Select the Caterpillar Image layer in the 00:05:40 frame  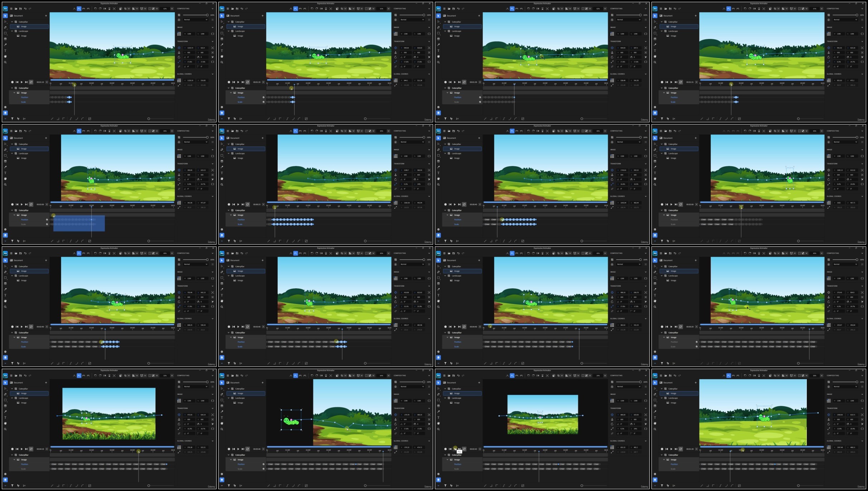click(246, 393)
